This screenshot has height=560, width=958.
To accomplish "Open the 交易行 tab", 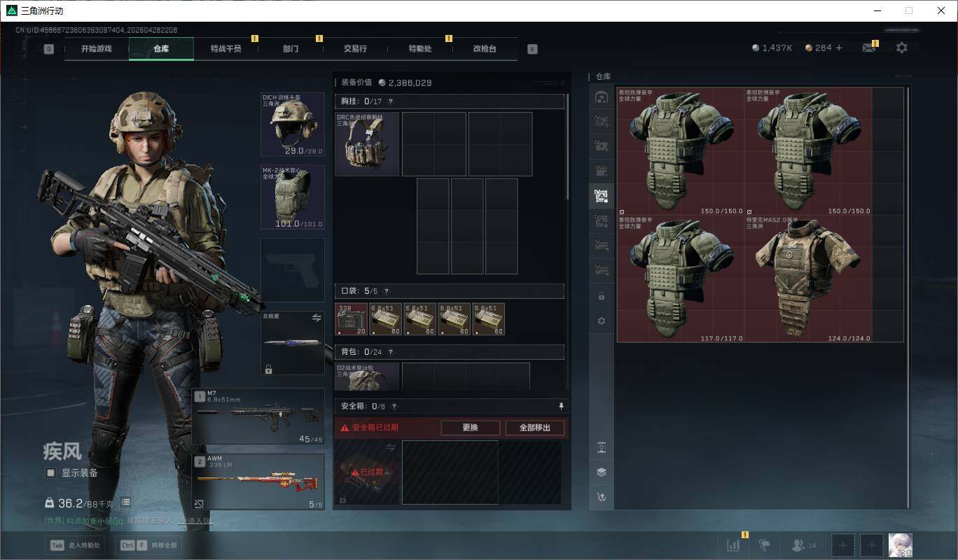I will point(355,49).
